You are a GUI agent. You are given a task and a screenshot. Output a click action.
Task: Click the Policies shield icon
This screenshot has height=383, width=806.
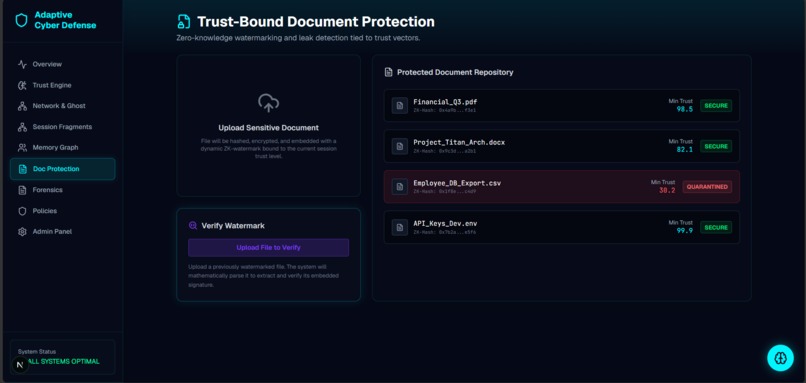point(22,211)
